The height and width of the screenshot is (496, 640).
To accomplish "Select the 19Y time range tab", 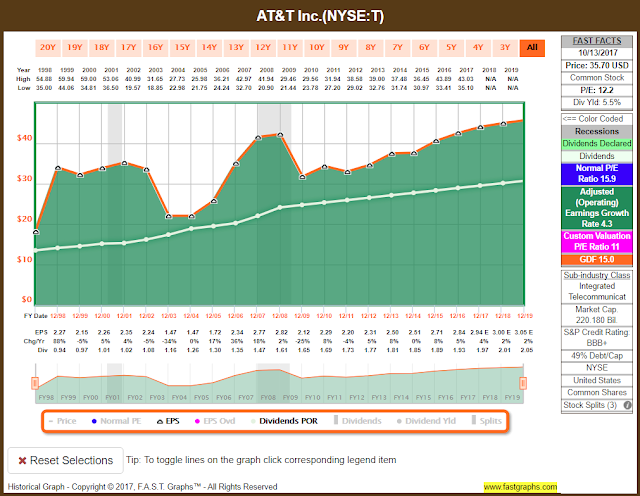I will [x=75, y=47].
